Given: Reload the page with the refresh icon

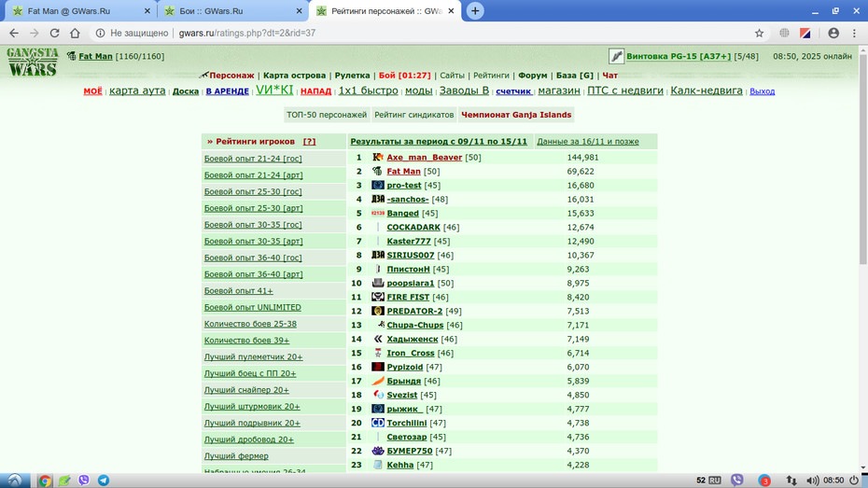Looking at the screenshot, I should [x=54, y=34].
